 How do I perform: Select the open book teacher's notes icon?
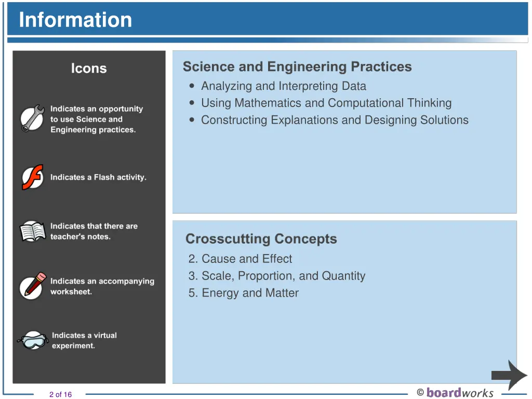click(33, 231)
